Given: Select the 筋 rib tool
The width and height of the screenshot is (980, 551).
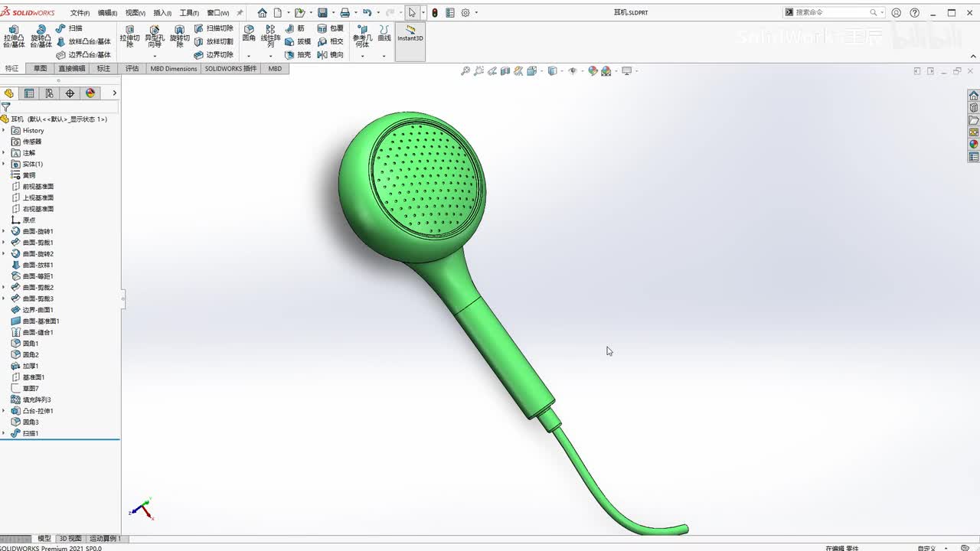Looking at the screenshot, I should click(x=295, y=28).
